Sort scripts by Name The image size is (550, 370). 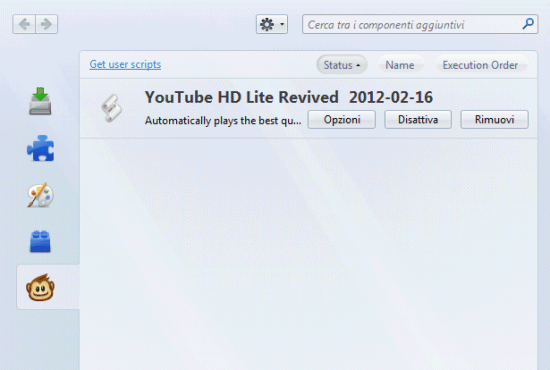pyautogui.click(x=400, y=65)
